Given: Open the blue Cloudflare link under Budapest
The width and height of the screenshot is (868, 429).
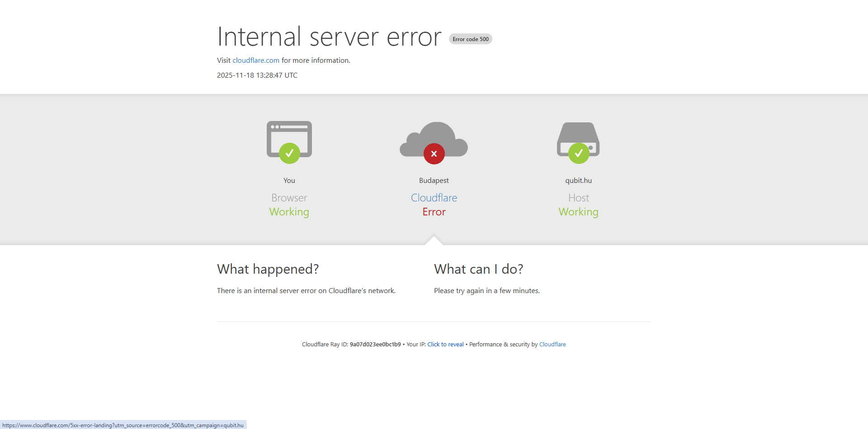Looking at the screenshot, I should 434,198.
